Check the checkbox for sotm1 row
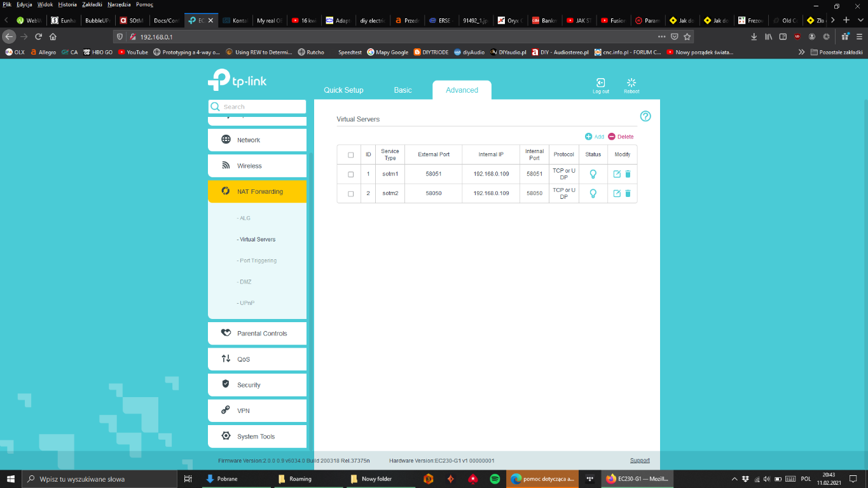This screenshot has width=868, height=488. pyautogui.click(x=350, y=174)
